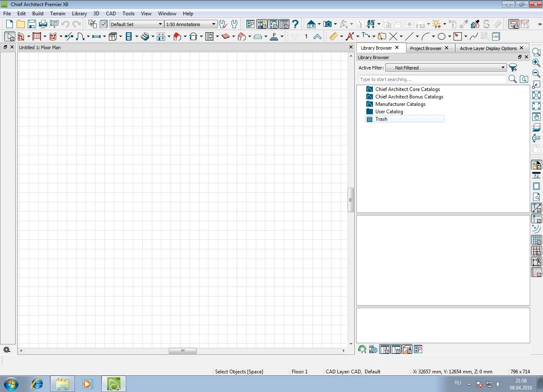Select the Select Objects arrow tool

pyautogui.click(x=10, y=36)
